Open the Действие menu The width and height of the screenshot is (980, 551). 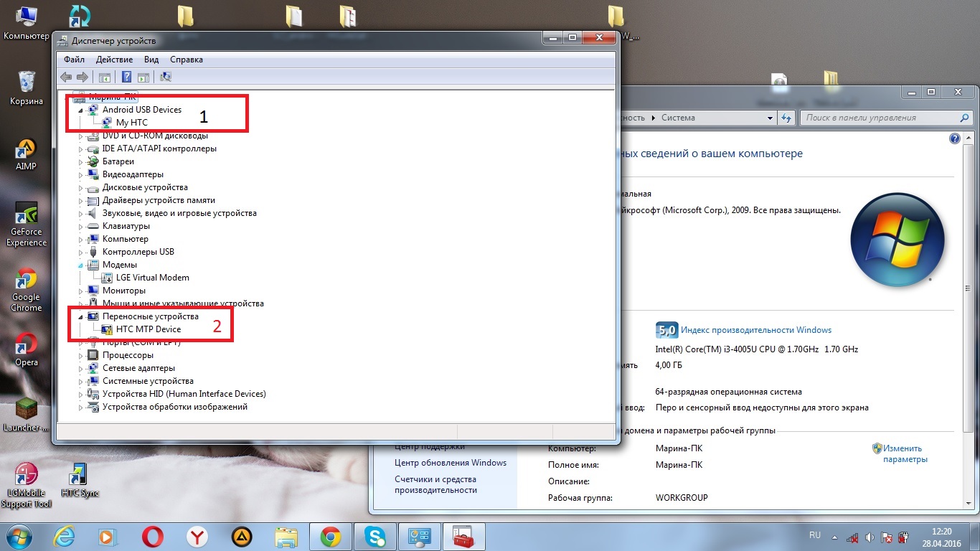pyautogui.click(x=114, y=60)
